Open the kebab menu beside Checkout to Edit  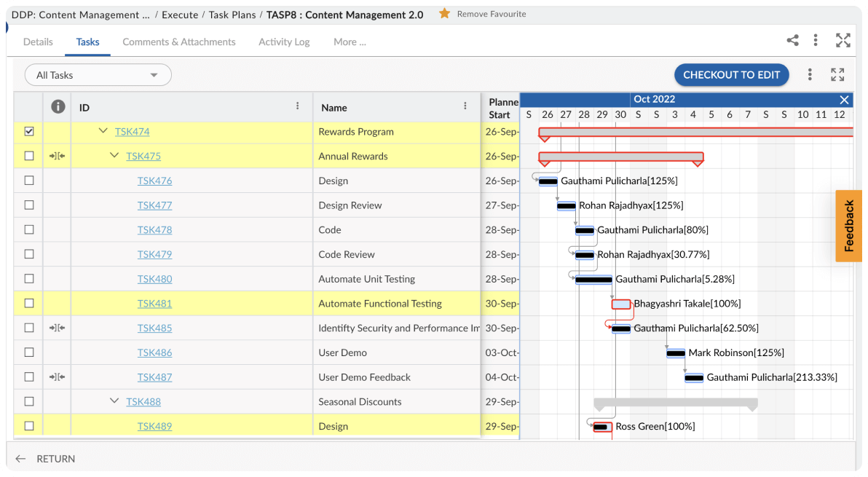point(810,74)
